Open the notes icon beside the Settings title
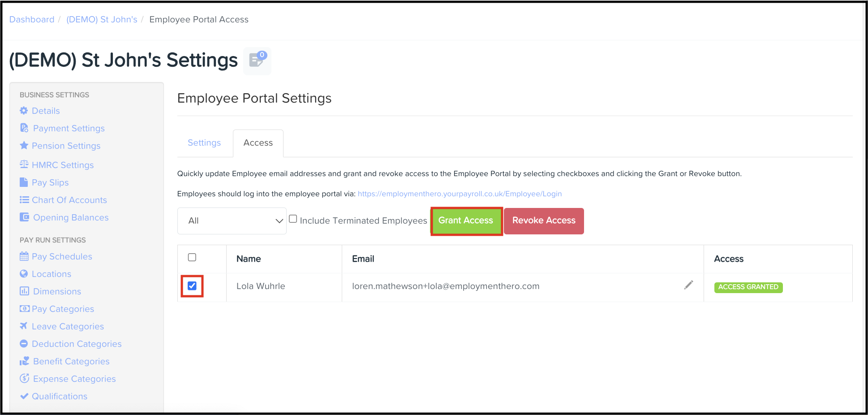868x415 pixels. 257,61
